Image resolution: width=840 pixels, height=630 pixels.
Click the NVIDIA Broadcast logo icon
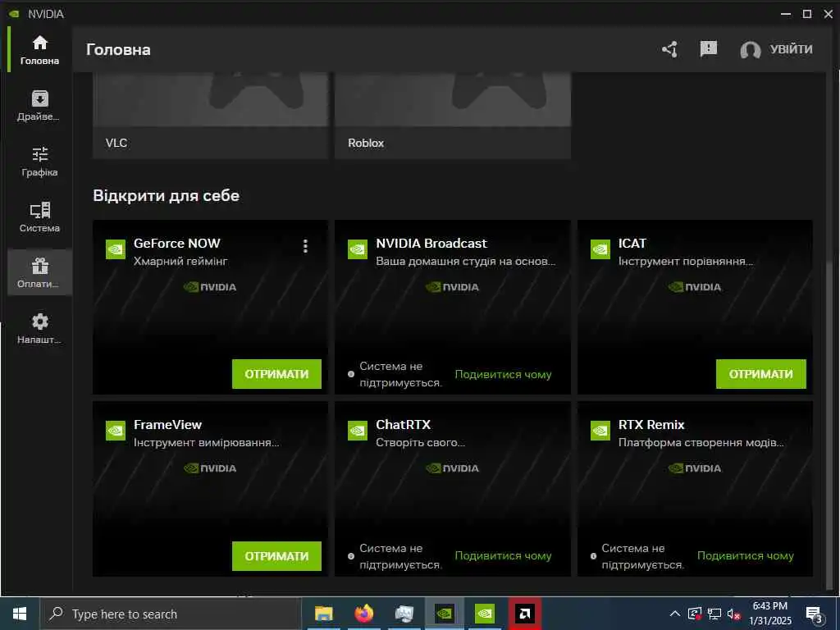358,249
